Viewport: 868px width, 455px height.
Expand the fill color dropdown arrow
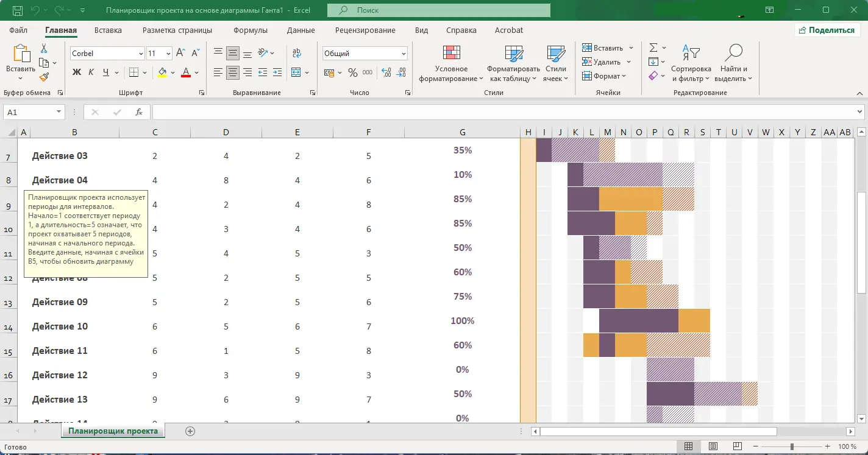[172, 73]
